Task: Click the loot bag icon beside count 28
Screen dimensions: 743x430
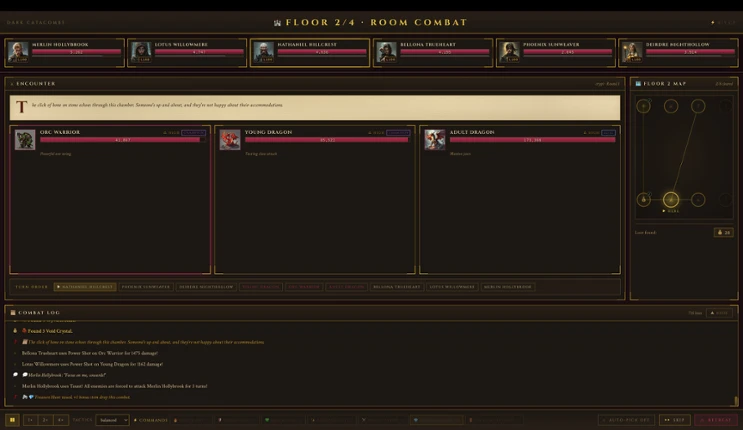Action: [720, 232]
